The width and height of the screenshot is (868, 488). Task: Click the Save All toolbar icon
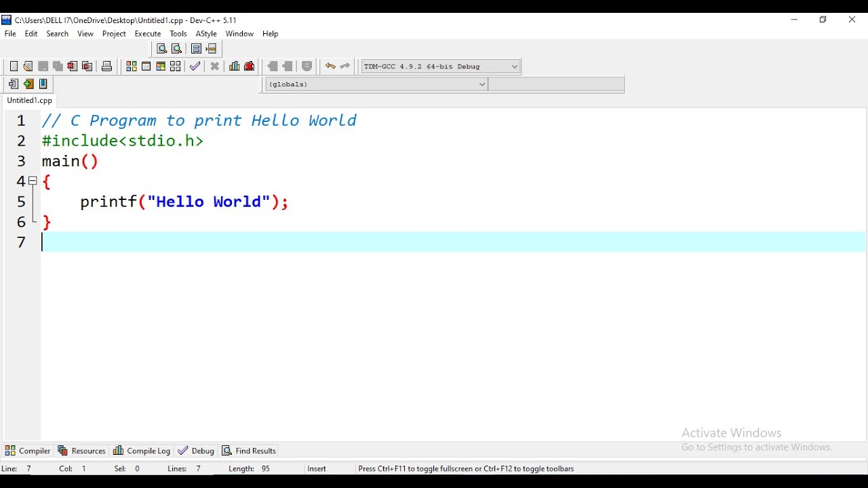point(58,66)
